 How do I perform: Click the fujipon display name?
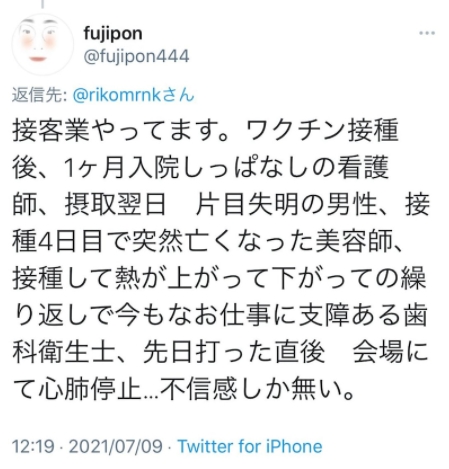(x=113, y=33)
